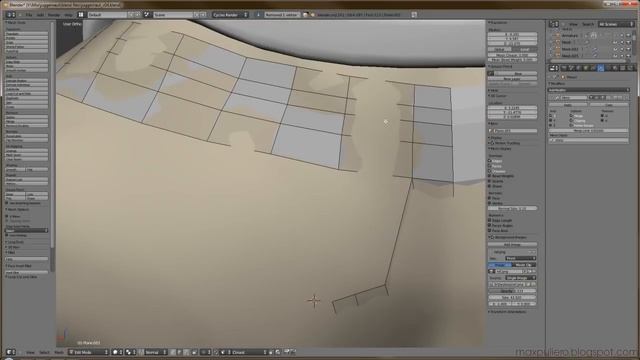The width and height of the screenshot is (640, 360).
Task: Expand the Transform Orientations panel
Action: click(508, 311)
